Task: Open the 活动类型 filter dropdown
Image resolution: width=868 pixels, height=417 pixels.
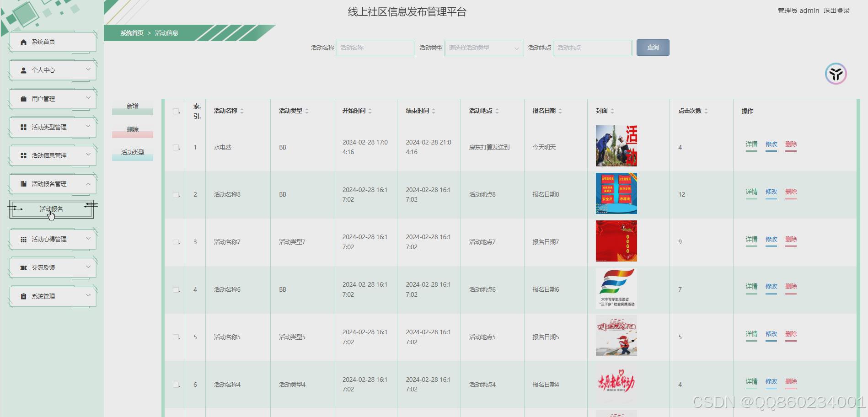Action: [484, 48]
